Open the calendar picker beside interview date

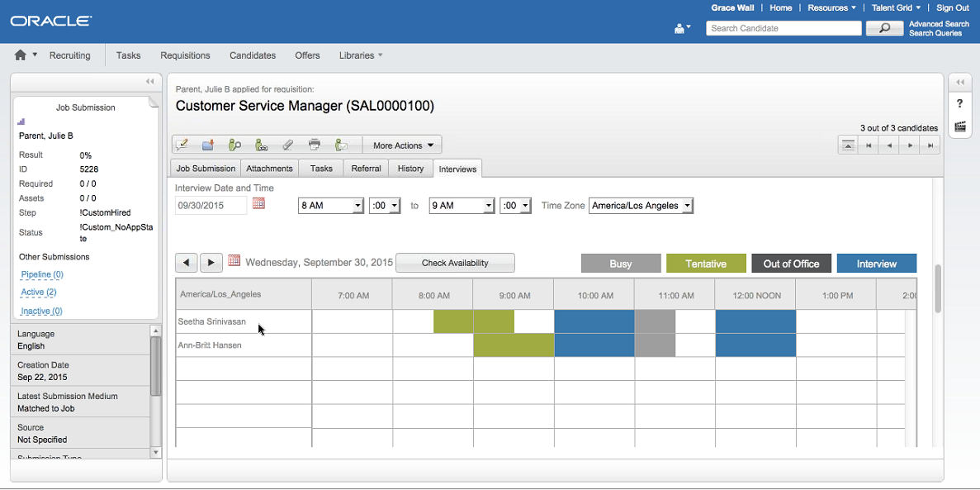pyautogui.click(x=258, y=203)
